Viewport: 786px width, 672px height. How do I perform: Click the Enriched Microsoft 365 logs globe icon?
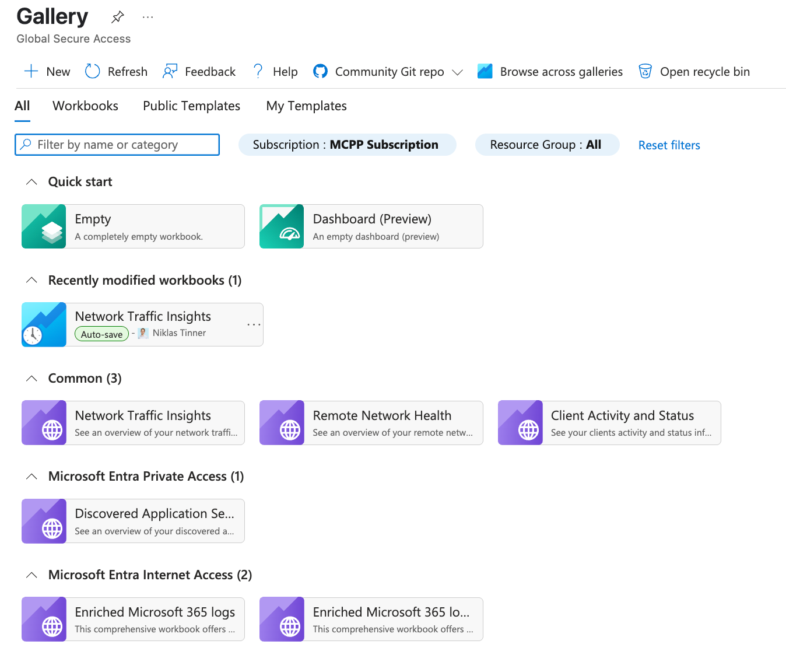tap(44, 619)
